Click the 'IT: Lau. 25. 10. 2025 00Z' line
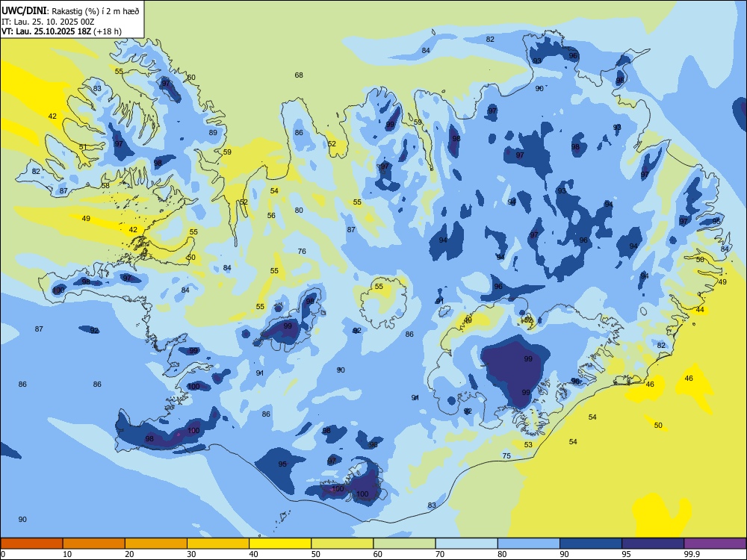Viewport: 747px width, 560px height. pos(46,22)
